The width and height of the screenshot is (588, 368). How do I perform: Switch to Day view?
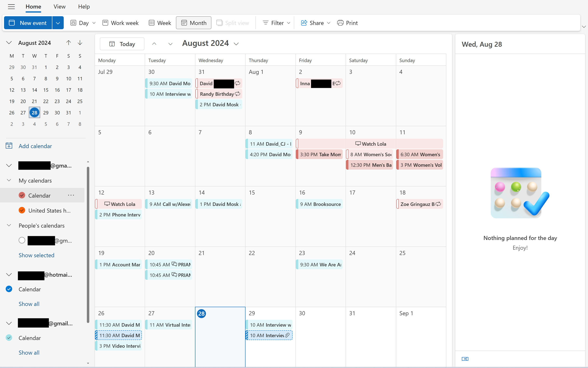pyautogui.click(x=80, y=23)
